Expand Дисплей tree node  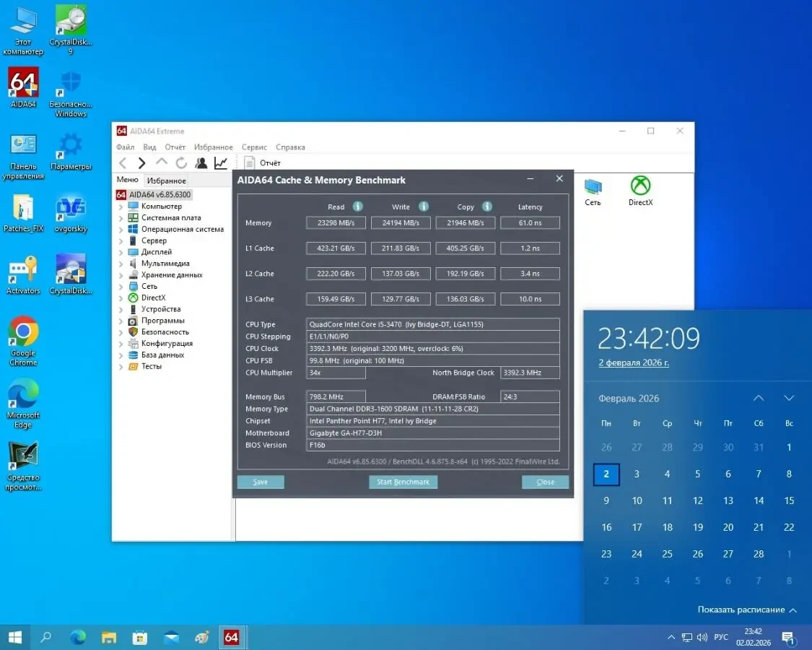coord(121,252)
